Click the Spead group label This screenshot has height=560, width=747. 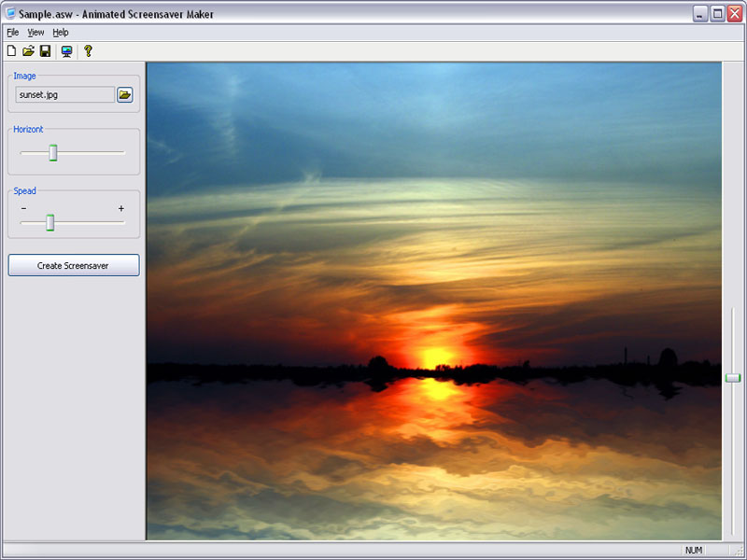24,191
